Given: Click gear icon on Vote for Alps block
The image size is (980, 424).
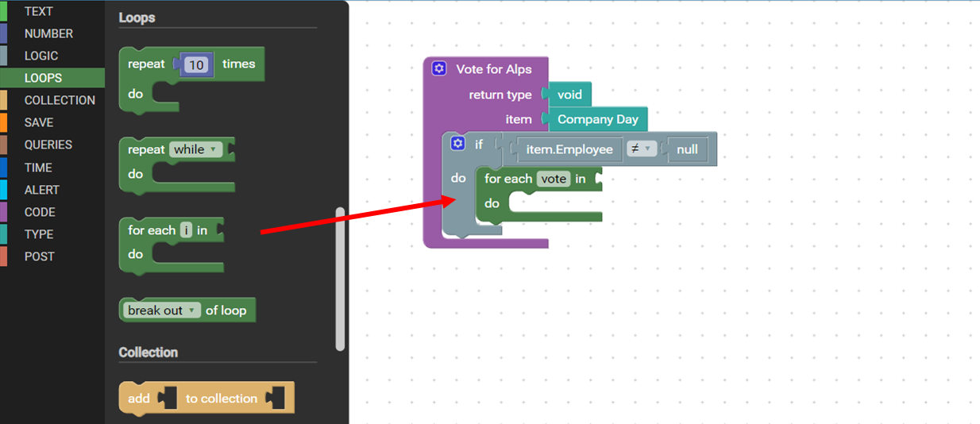Looking at the screenshot, I should 439,69.
